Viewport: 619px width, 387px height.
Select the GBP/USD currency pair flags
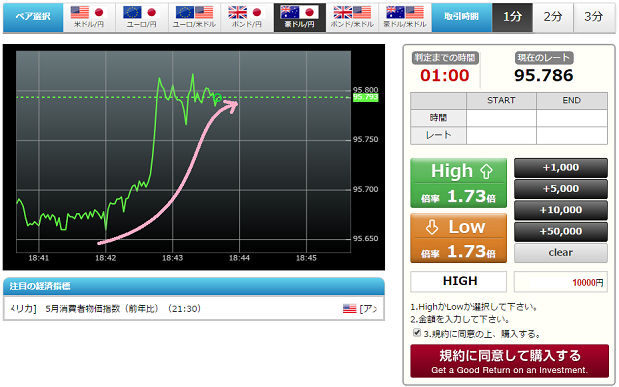point(352,17)
